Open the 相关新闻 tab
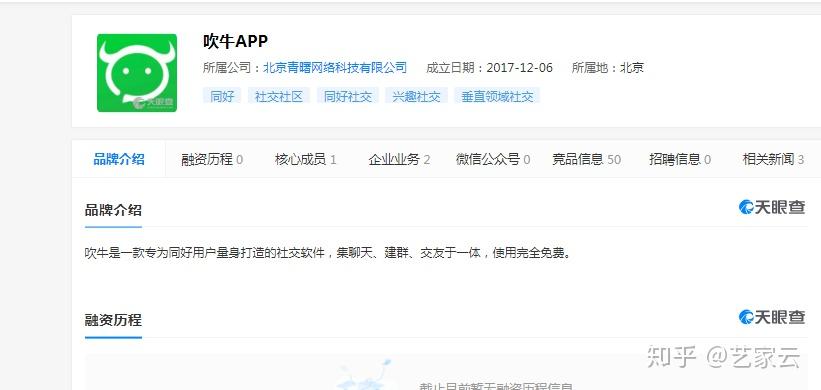The image size is (821, 390). click(773, 160)
